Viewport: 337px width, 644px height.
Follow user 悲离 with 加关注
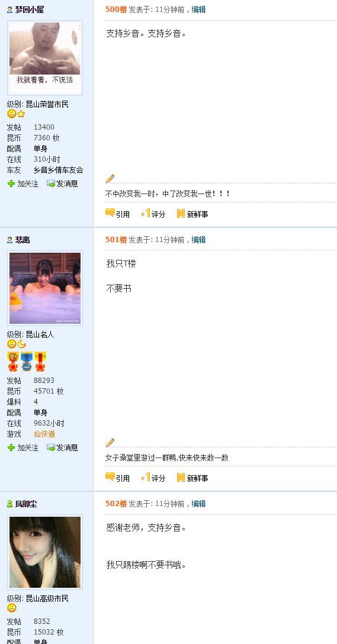click(23, 447)
